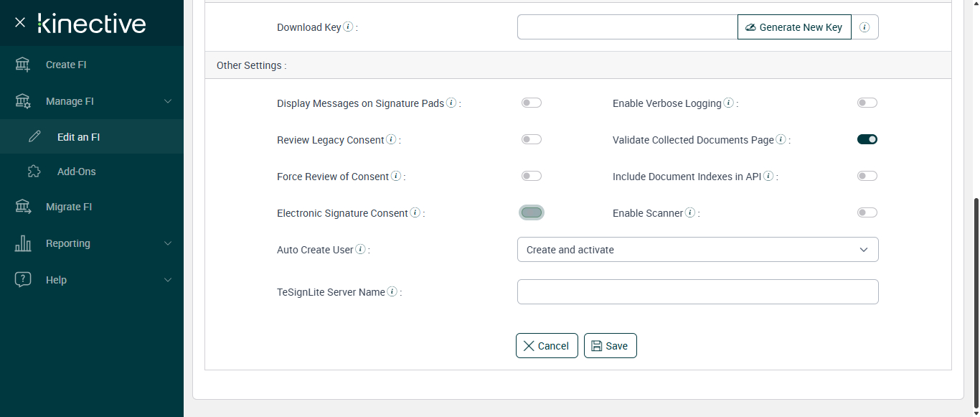
Task: Click the TeSignLite Server Name text field
Action: click(x=697, y=292)
